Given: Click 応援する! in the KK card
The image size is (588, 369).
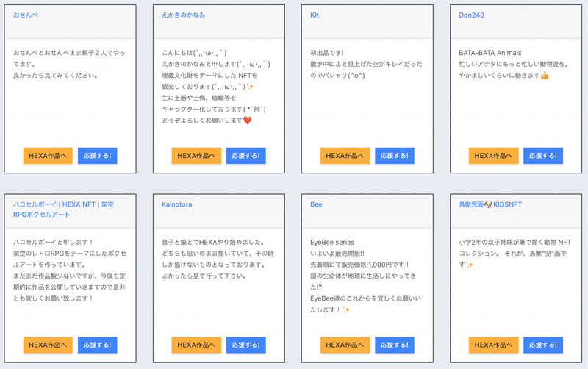Looking at the screenshot, I should 395,156.
